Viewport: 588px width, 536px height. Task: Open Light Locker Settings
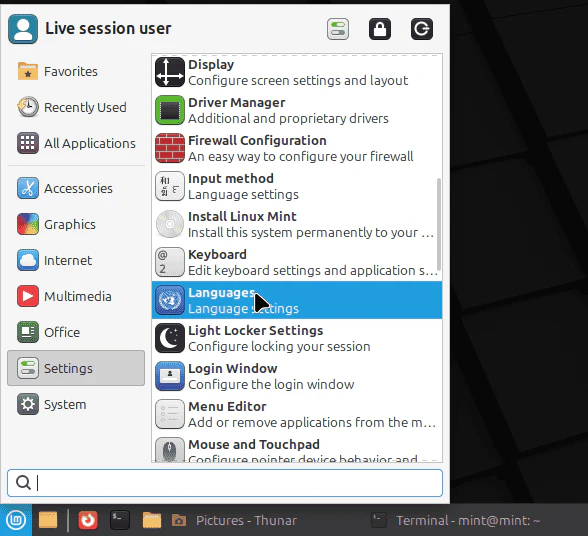pos(297,338)
